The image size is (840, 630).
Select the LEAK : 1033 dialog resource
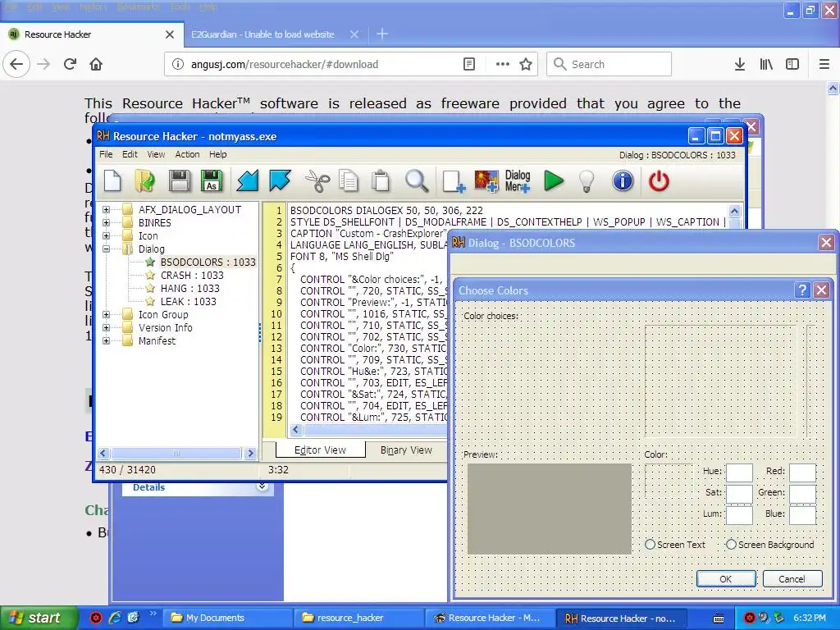[x=188, y=302]
